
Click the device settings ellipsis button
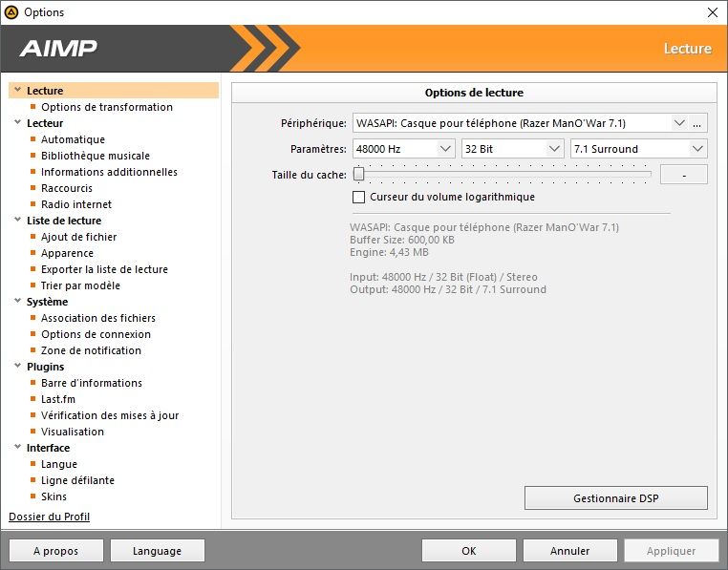coord(697,123)
